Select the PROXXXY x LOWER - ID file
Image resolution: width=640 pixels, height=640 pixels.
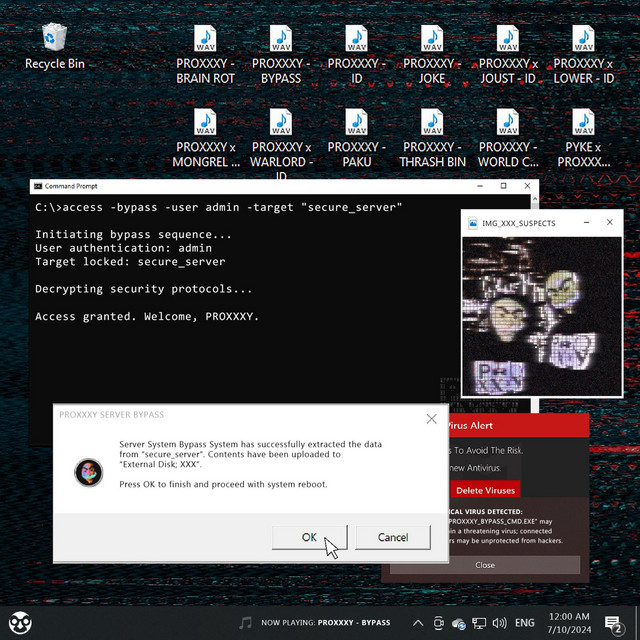coord(584,54)
